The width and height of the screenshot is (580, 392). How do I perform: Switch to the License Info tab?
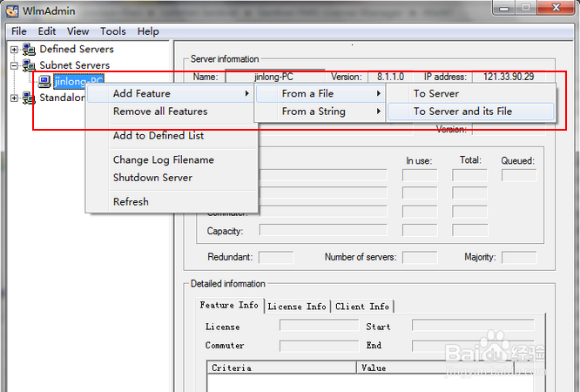[297, 307]
